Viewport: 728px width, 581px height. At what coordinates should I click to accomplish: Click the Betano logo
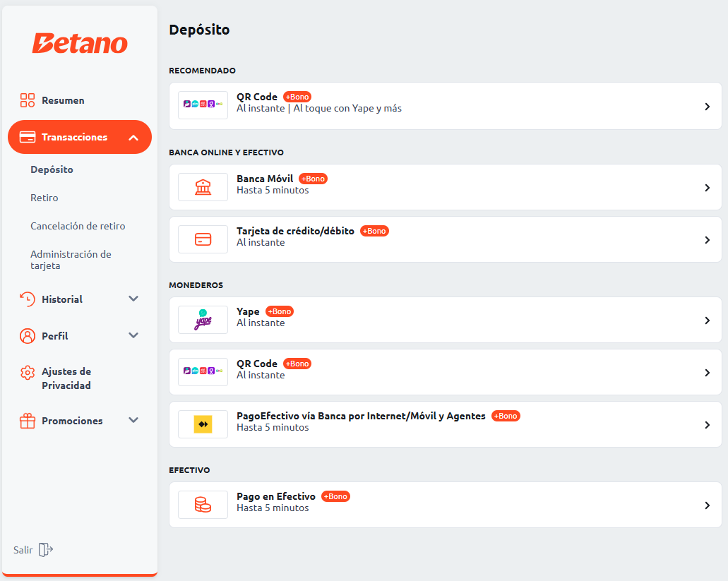79,43
